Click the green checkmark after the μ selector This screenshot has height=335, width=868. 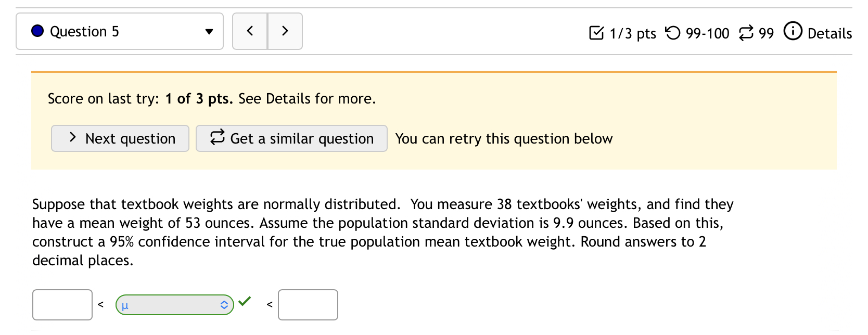pyautogui.click(x=245, y=301)
